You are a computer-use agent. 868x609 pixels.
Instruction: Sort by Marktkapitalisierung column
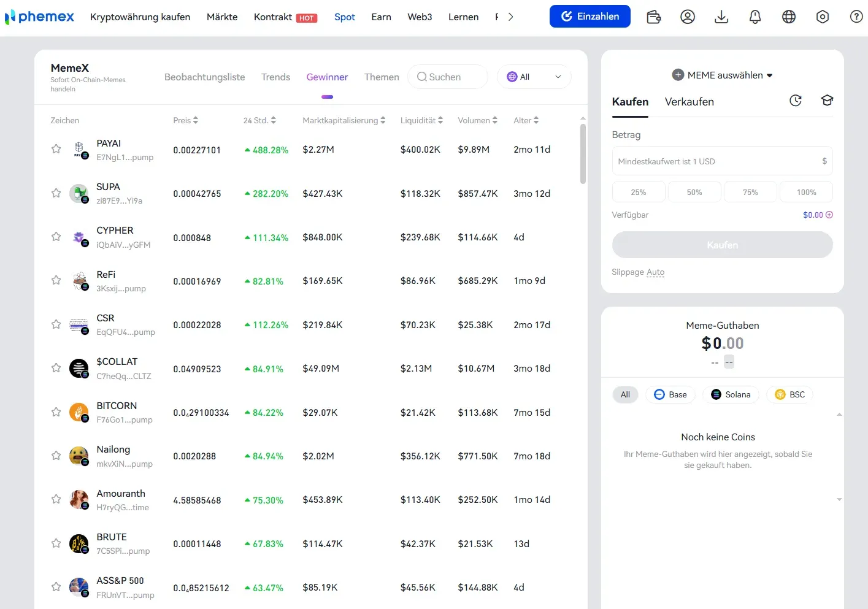coord(344,120)
